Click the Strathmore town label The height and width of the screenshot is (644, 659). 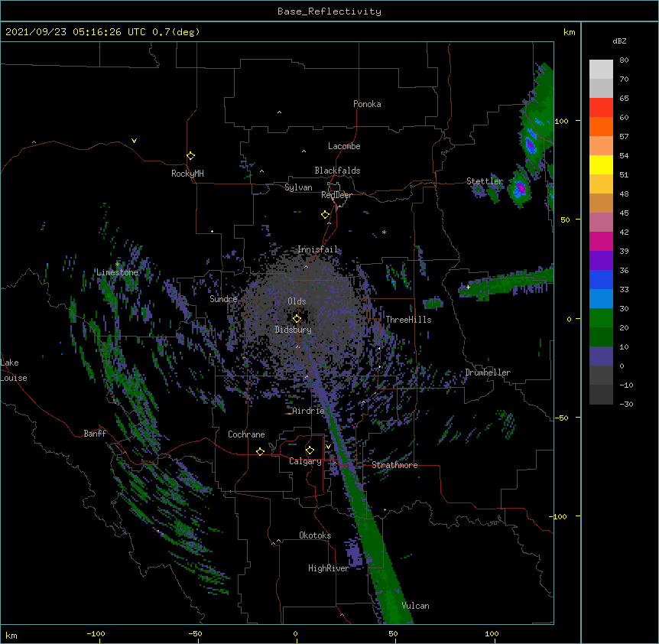pyautogui.click(x=394, y=465)
